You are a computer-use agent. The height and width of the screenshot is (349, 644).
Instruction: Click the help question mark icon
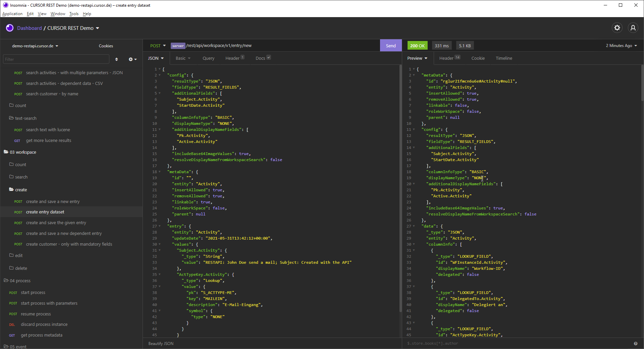(x=635, y=343)
